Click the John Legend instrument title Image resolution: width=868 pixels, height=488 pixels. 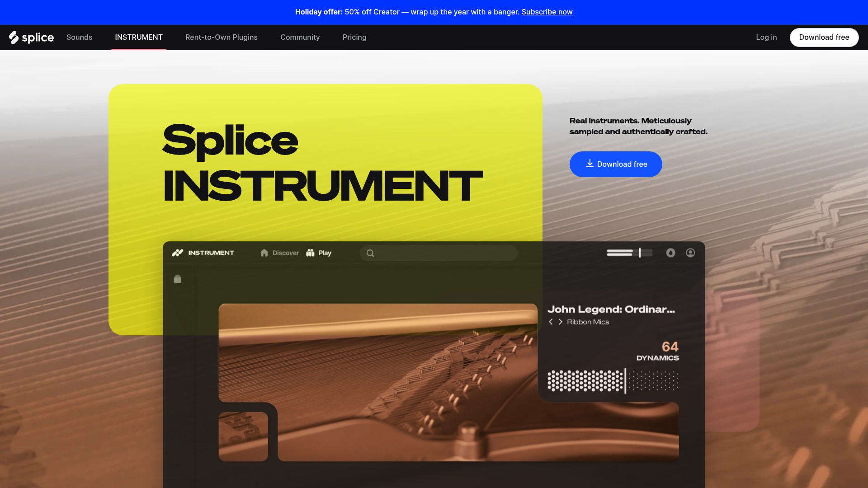tap(611, 309)
